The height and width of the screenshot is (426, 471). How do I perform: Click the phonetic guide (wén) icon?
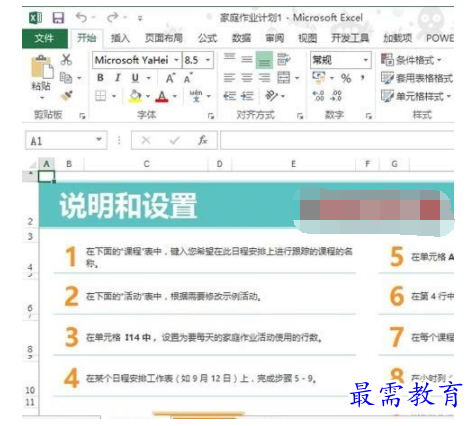196,96
